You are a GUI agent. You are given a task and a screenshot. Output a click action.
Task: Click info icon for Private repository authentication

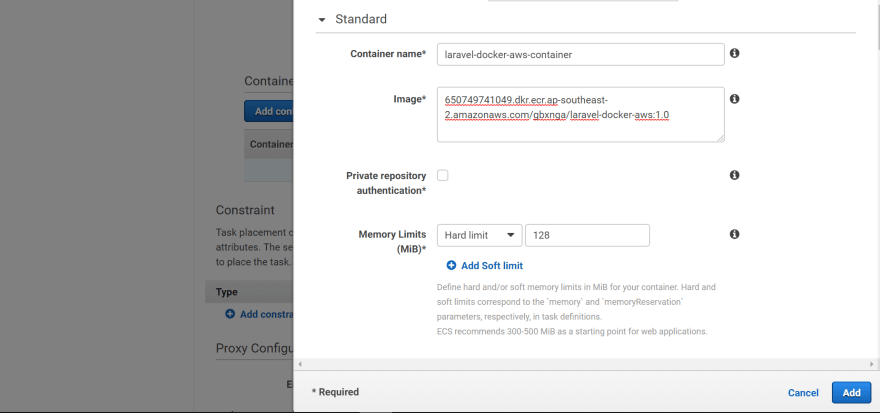(734, 175)
